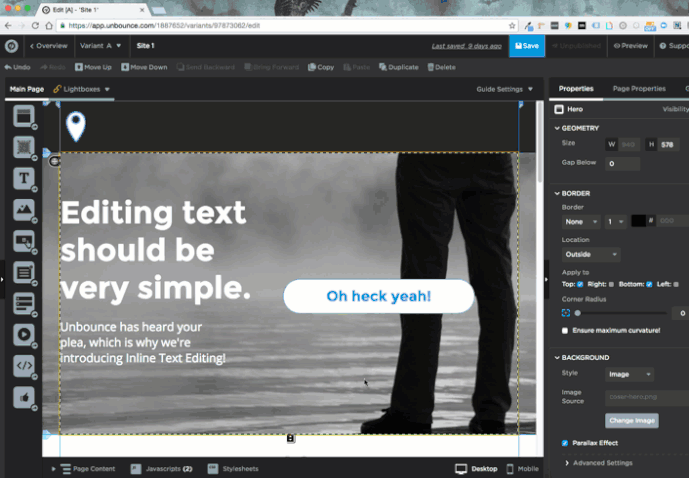Open the Javascripts (2) panel
The height and width of the screenshot is (478, 689).
pos(162,469)
